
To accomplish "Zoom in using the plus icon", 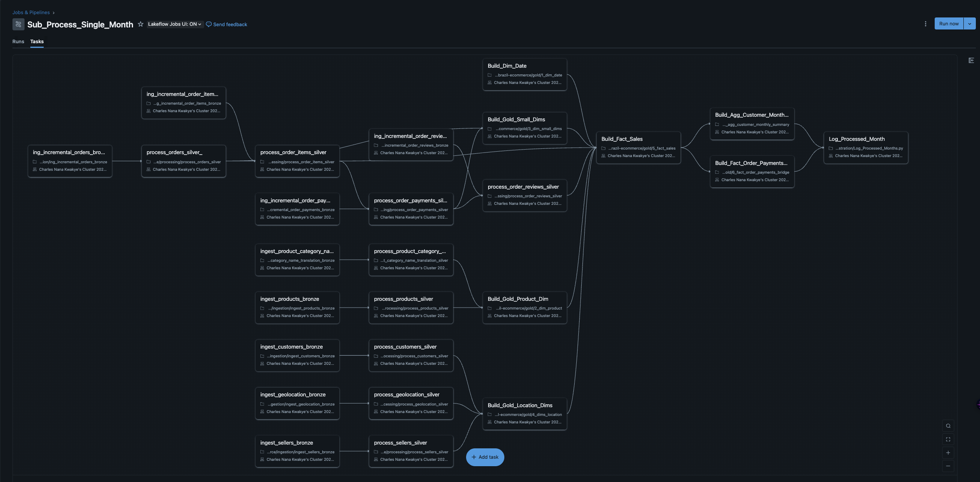I will (x=948, y=453).
